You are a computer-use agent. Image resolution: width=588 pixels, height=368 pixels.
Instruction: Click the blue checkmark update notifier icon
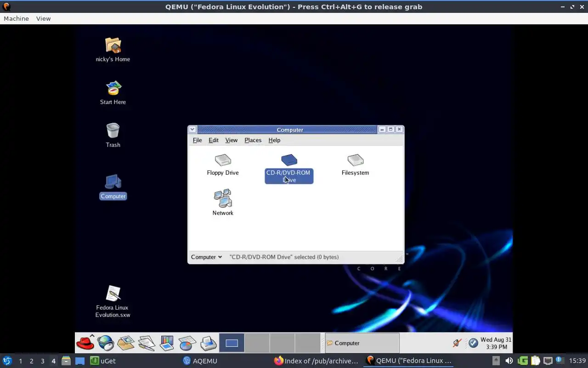click(x=473, y=343)
